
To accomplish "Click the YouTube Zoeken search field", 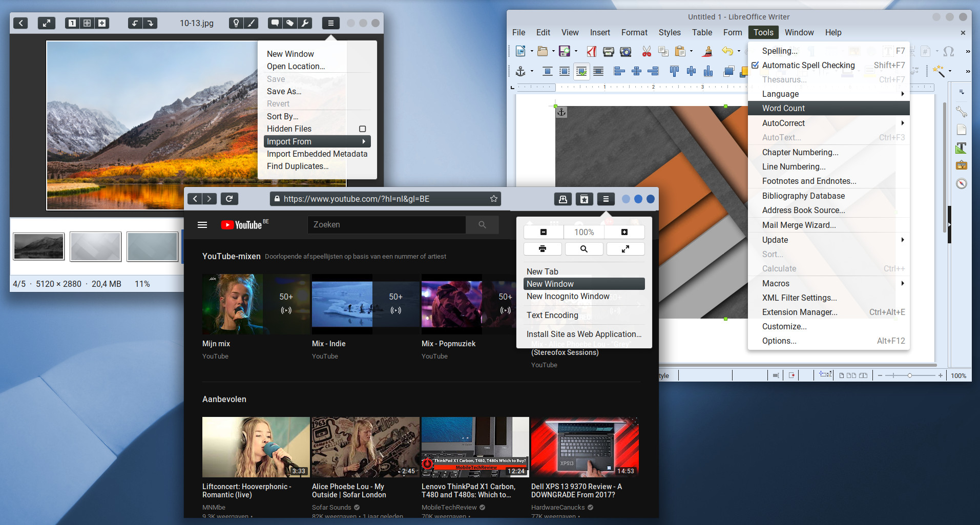I will [387, 225].
